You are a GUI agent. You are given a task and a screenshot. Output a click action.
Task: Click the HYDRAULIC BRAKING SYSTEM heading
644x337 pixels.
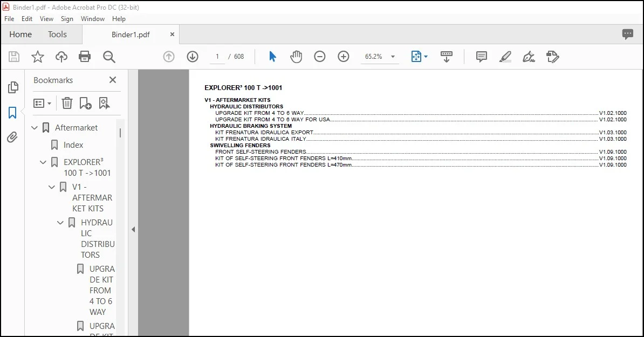251,126
